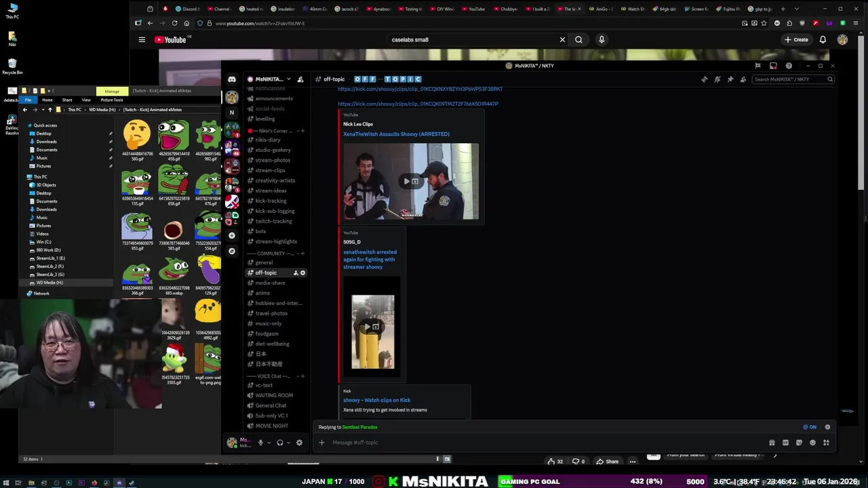This screenshot has width=868, height=488.
Task: Open Discord threads icon in channel header
Action: pyautogui.click(x=705, y=79)
